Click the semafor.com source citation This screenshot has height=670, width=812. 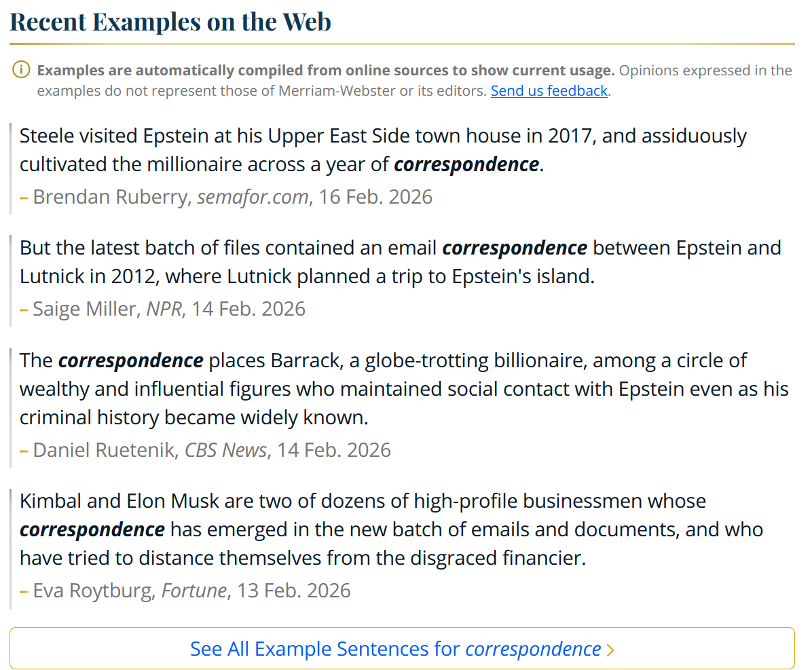253,197
